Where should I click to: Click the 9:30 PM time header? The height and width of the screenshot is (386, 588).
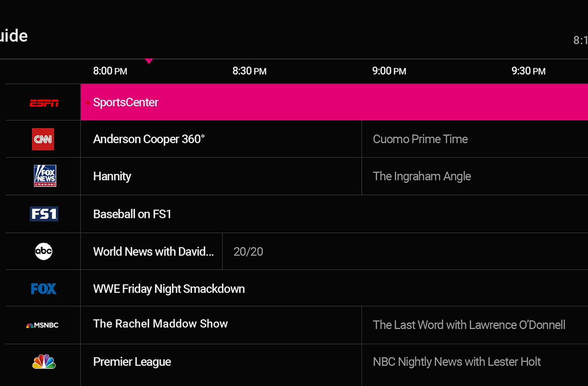(x=528, y=71)
